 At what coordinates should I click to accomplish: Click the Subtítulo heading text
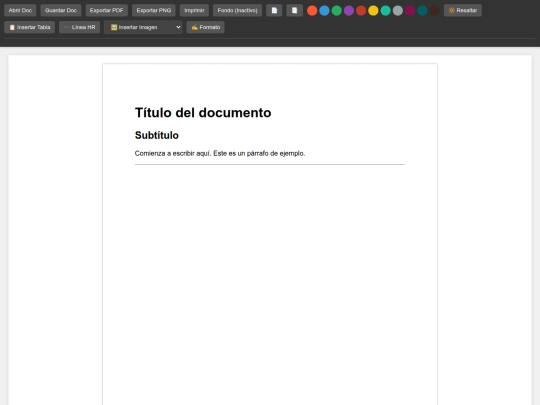(x=157, y=135)
